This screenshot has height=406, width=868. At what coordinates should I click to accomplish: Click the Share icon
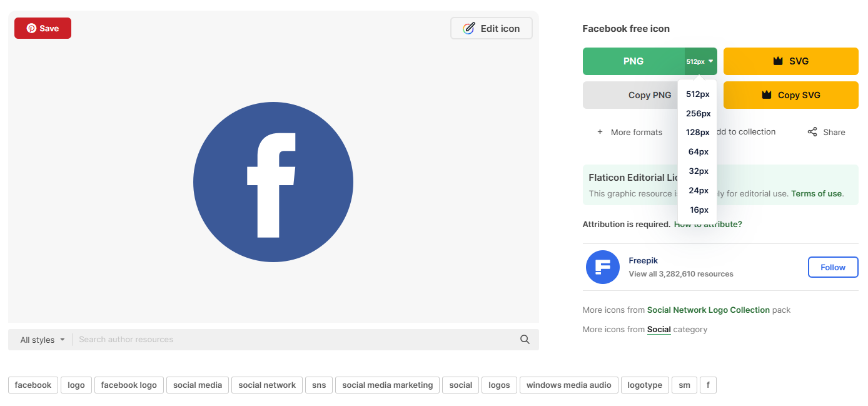(x=812, y=132)
